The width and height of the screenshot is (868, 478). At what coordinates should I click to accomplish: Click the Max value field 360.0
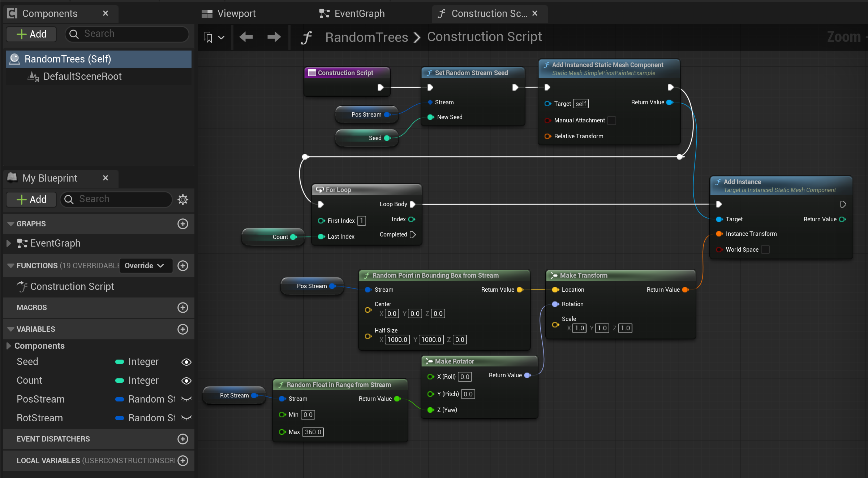[x=313, y=432]
